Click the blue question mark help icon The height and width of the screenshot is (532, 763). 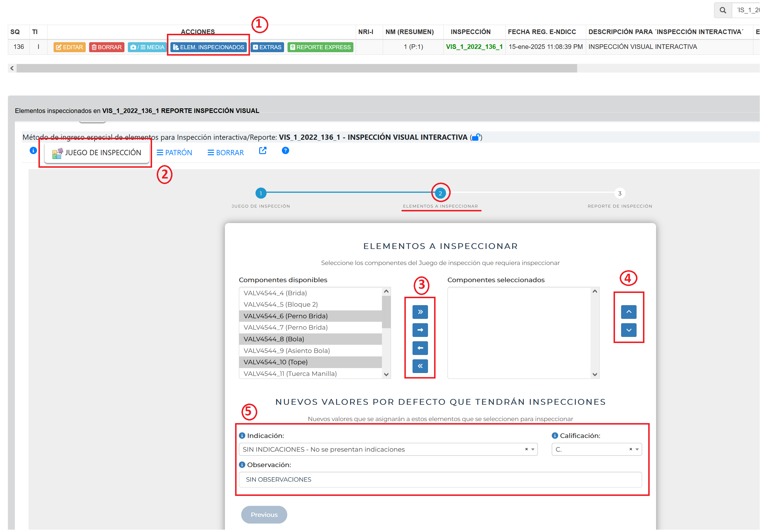pyautogui.click(x=285, y=151)
